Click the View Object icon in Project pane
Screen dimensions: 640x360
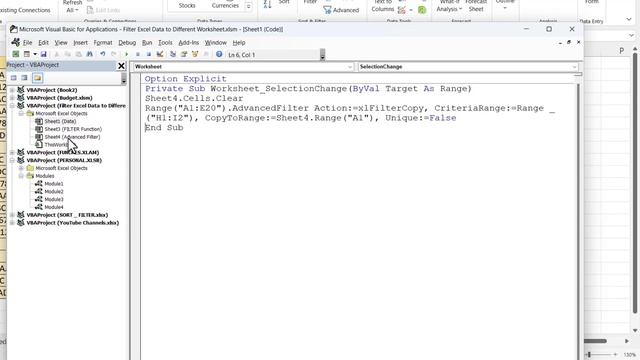tap(24, 78)
